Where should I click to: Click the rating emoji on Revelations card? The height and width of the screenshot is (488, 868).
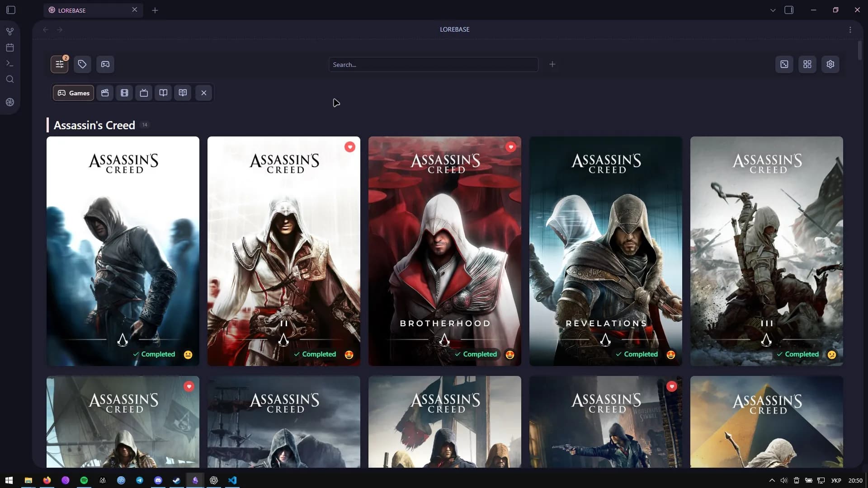coord(671,355)
